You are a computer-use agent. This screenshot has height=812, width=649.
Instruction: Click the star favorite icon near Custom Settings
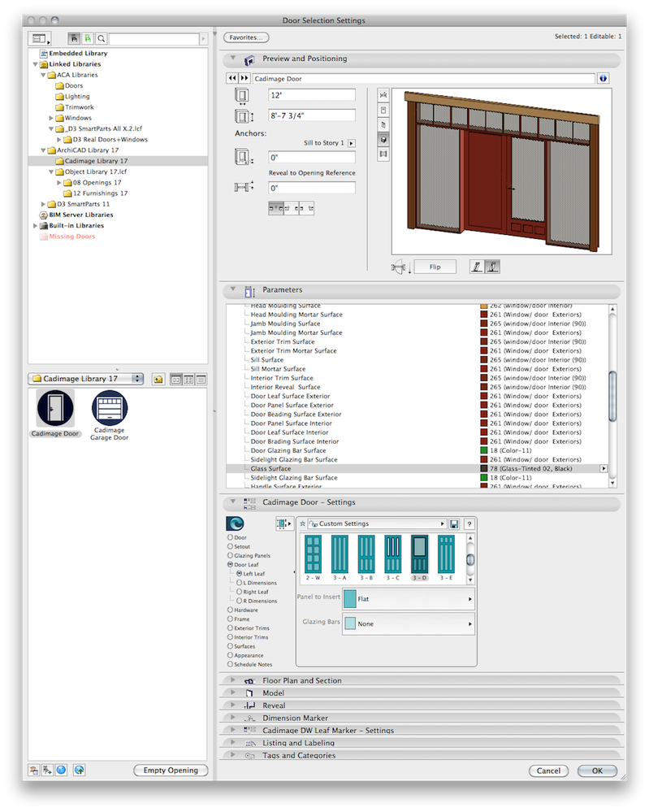303,523
